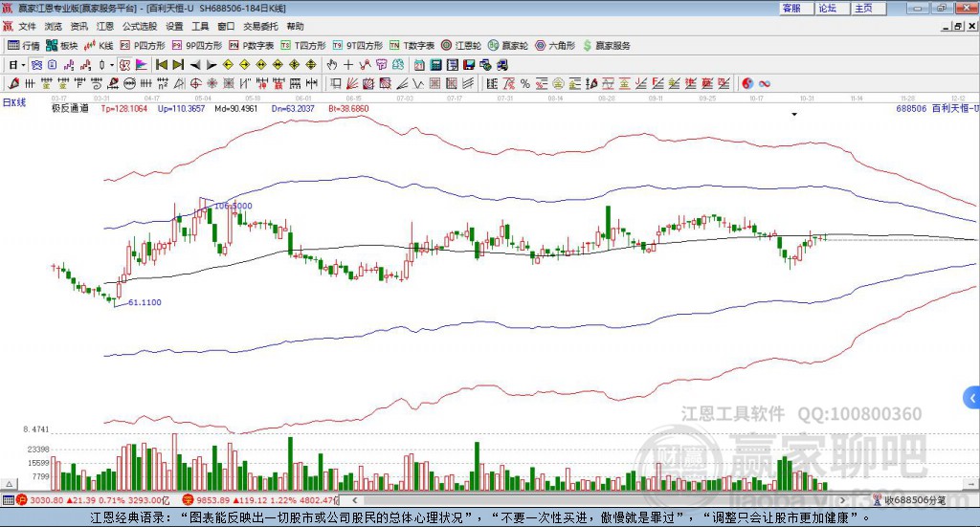The height and width of the screenshot is (527, 980).
Task: Open the P四方形 price square tool
Action: pyautogui.click(x=143, y=46)
